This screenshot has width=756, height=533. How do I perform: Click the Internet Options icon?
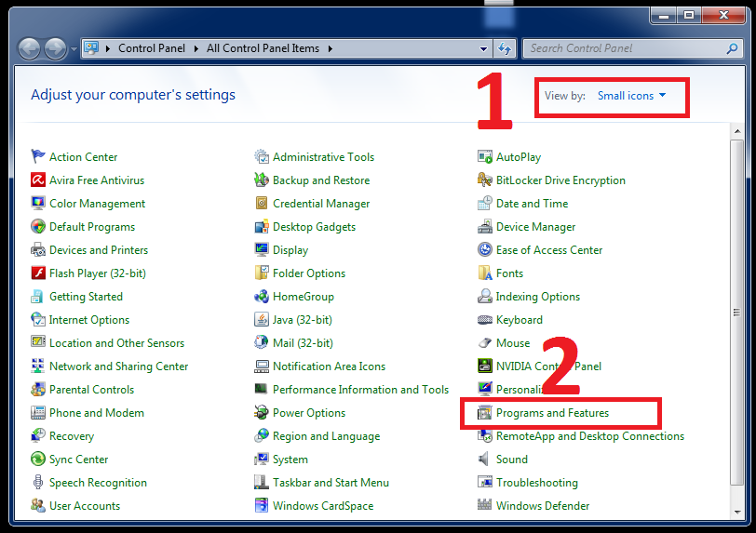click(x=37, y=319)
